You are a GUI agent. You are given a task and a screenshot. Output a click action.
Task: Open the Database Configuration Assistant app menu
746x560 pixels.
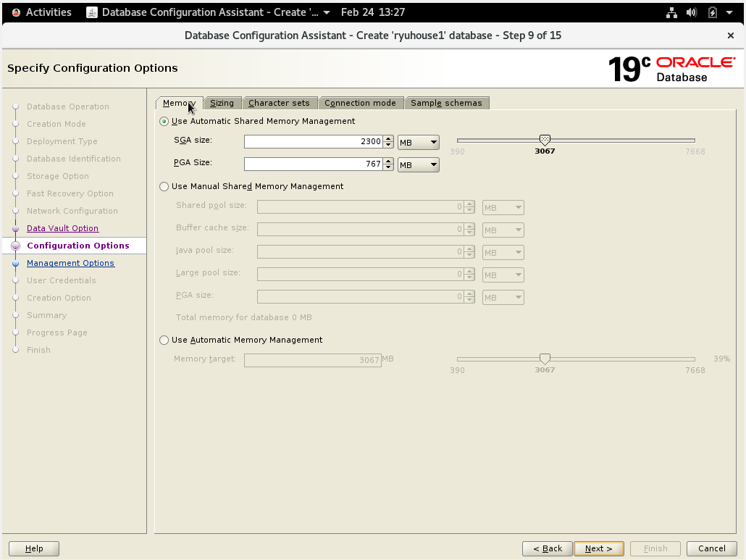click(x=208, y=12)
